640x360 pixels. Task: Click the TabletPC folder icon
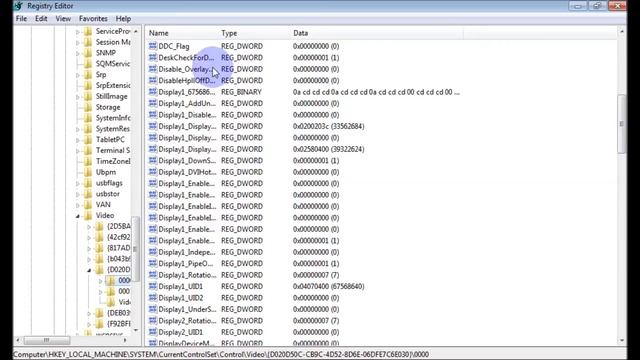point(88,140)
